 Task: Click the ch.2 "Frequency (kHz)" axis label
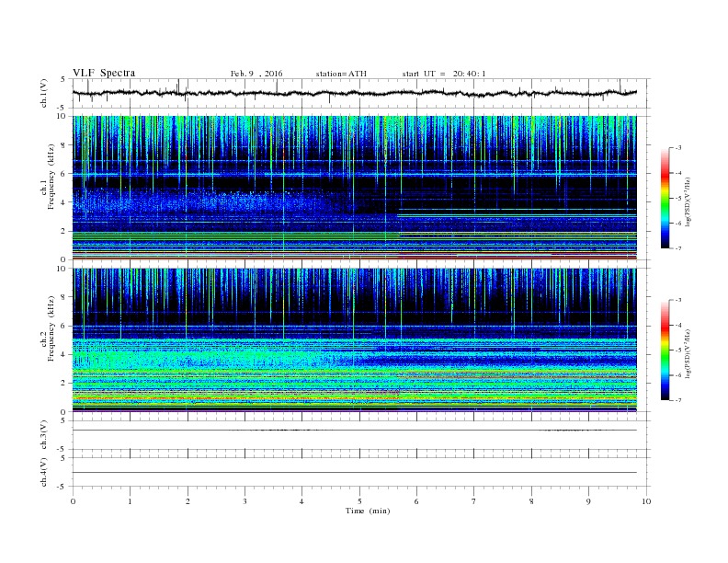point(51,328)
